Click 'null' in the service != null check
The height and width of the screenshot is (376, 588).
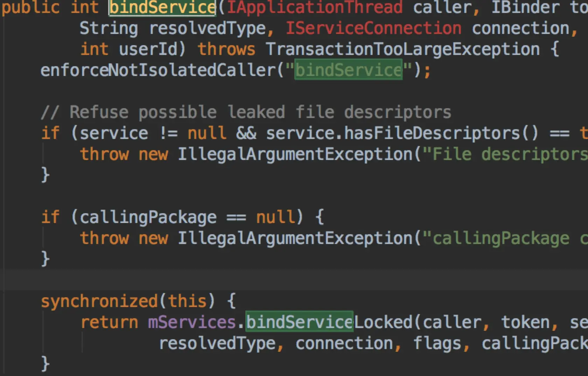coord(207,133)
